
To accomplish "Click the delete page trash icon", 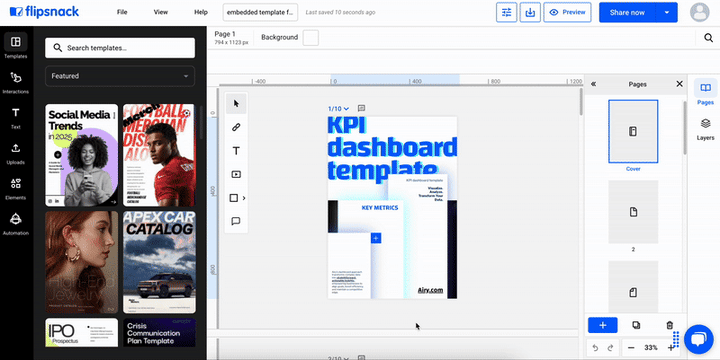I will click(669, 325).
